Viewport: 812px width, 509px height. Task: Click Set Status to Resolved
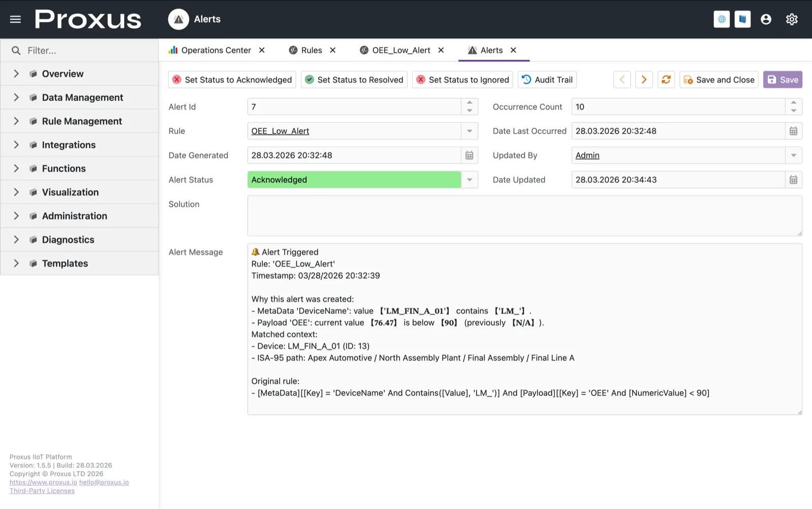354,80
